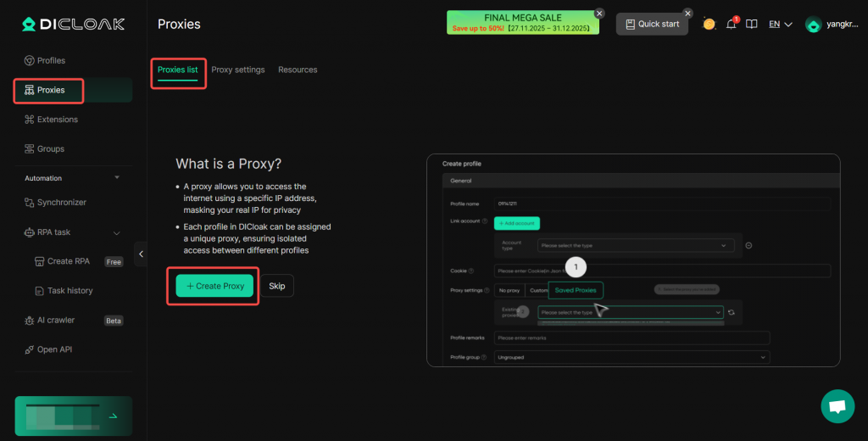Open the EN language dropdown
The width and height of the screenshot is (868, 441).
coord(780,25)
